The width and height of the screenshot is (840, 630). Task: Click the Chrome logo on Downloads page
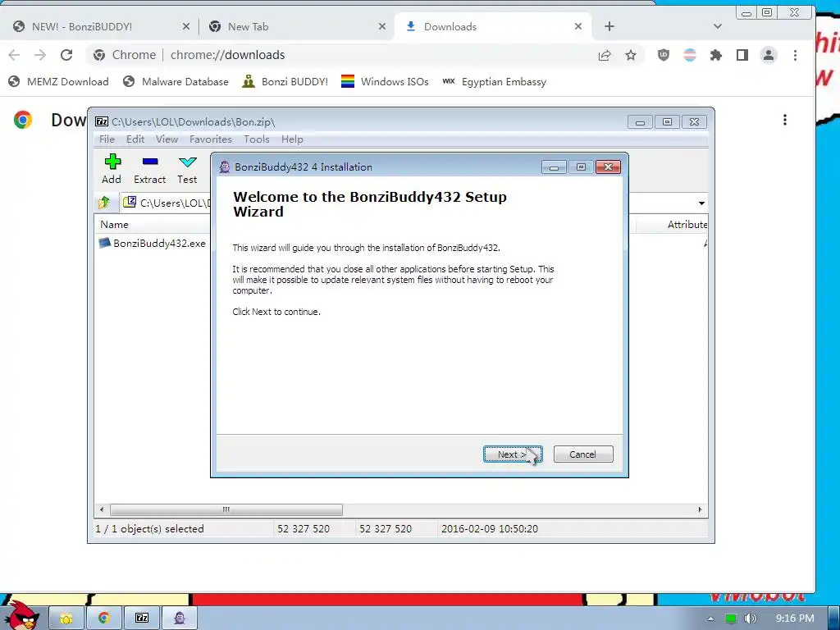(22, 120)
